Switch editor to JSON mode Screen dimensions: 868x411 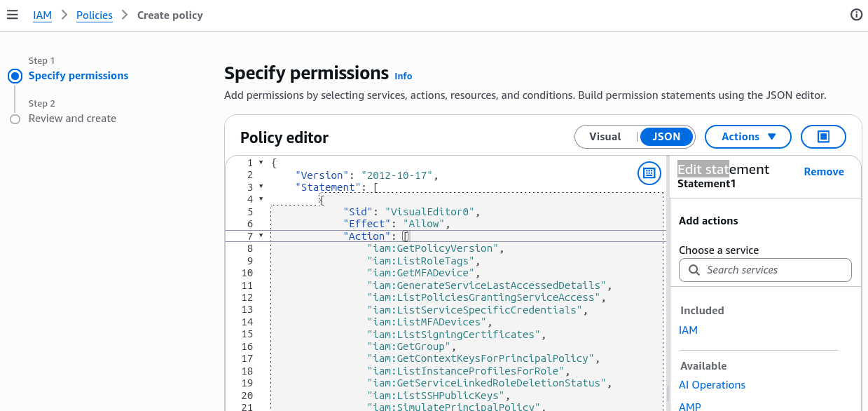tap(666, 137)
